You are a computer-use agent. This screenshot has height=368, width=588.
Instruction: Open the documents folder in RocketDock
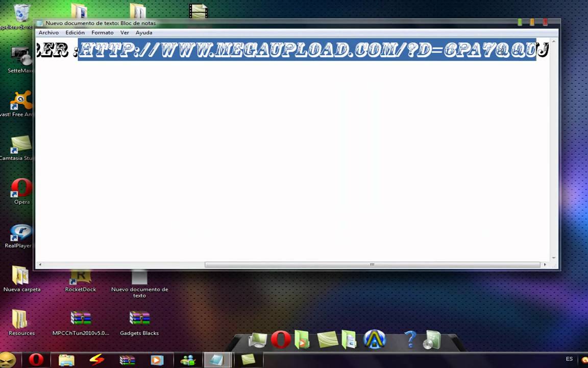point(350,339)
